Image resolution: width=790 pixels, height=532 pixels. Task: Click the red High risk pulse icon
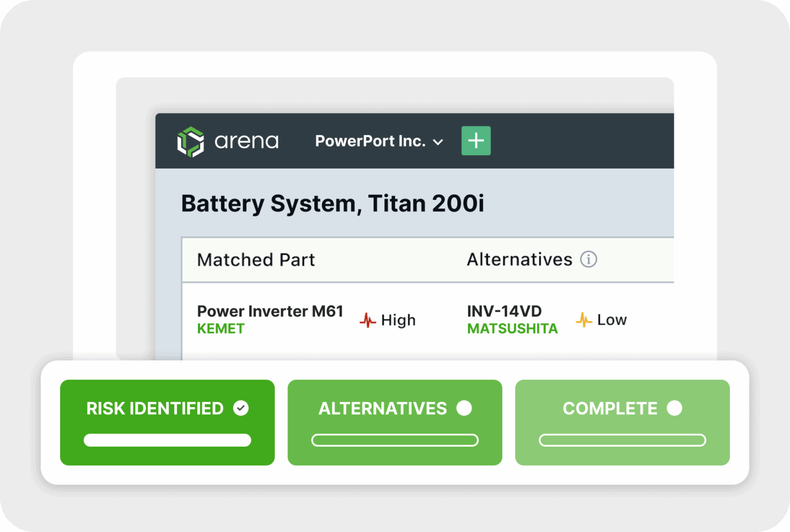click(368, 320)
